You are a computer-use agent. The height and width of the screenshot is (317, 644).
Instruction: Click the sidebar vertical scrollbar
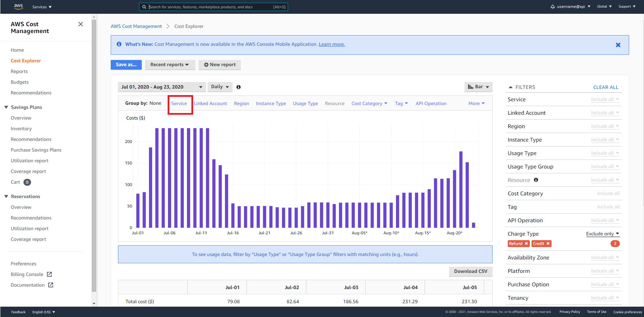pos(94,155)
